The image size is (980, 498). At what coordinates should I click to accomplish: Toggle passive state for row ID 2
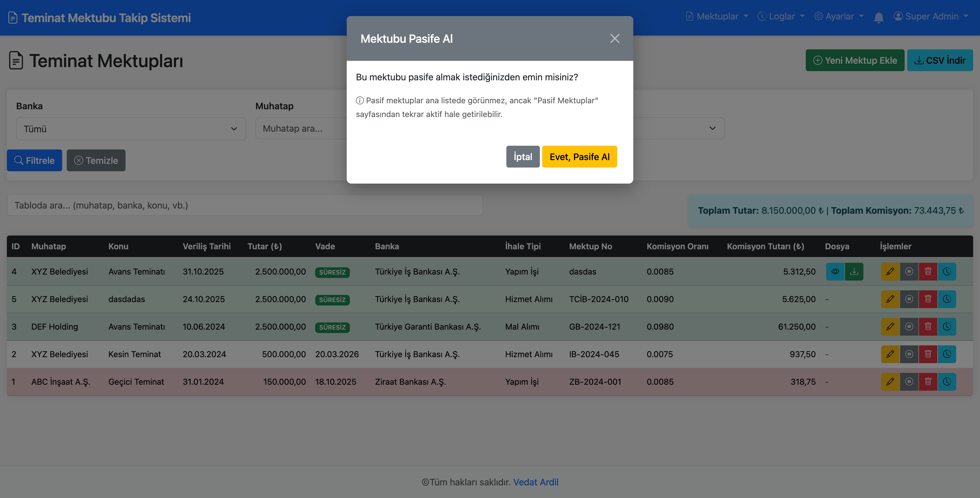[909, 354]
